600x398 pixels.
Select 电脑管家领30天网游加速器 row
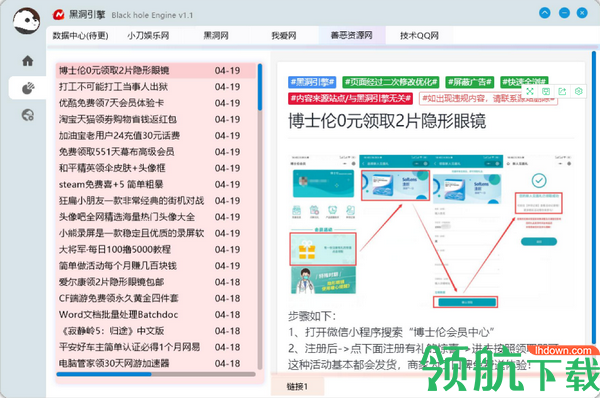pyautogui.click(x=156, y=363)
